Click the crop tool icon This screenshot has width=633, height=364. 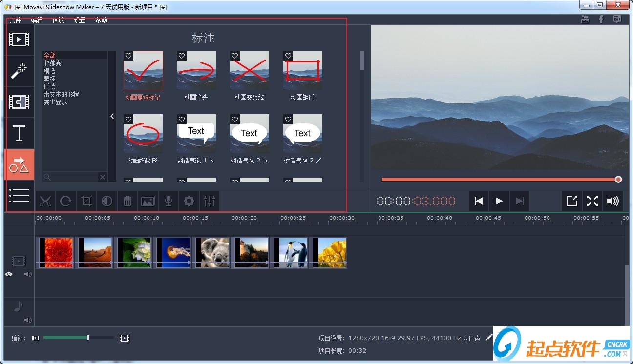pos(86,201)
